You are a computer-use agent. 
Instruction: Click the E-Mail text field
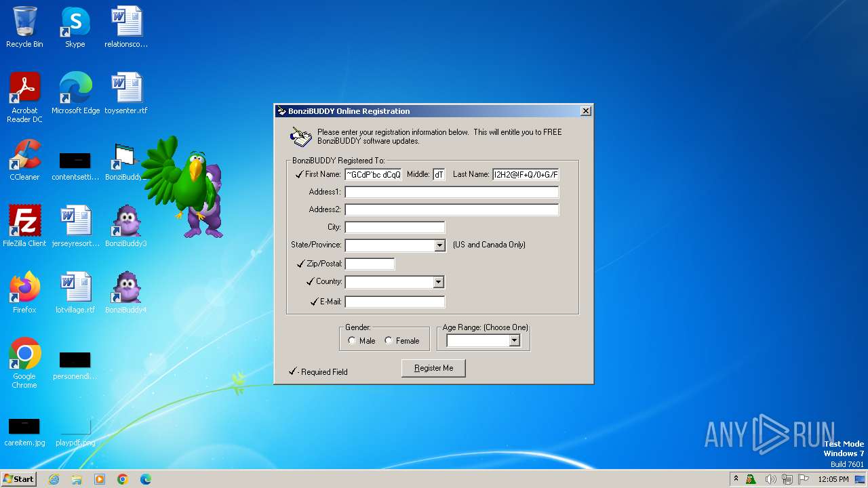(x=395, y=302)
